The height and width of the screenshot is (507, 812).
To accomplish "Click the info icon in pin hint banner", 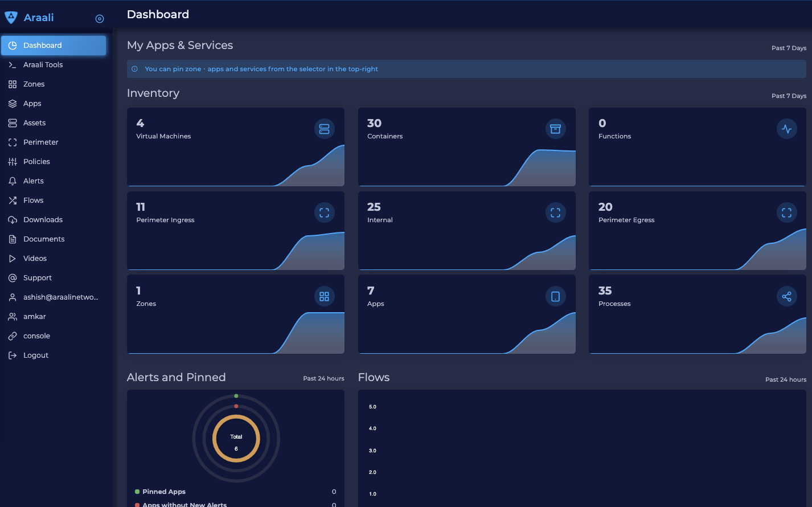I will [135, 69].
